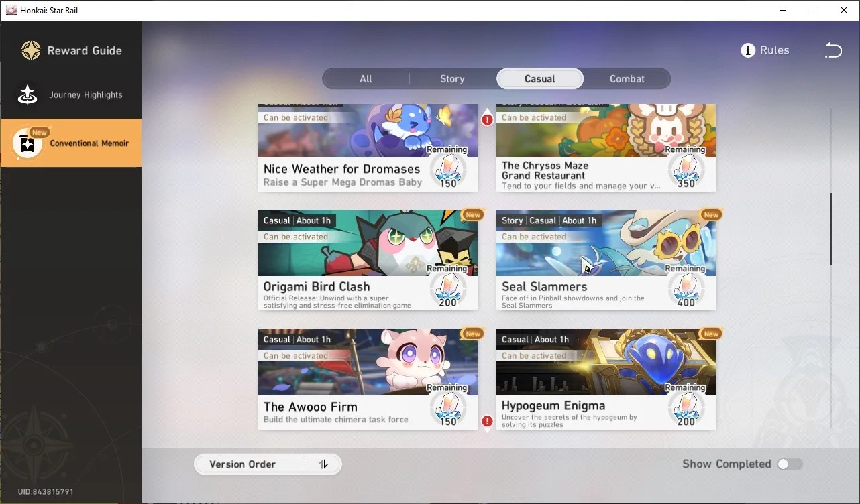Open the Origami Bird Clash card
Viewport: 860px width, 504px height.
(368, 261)
